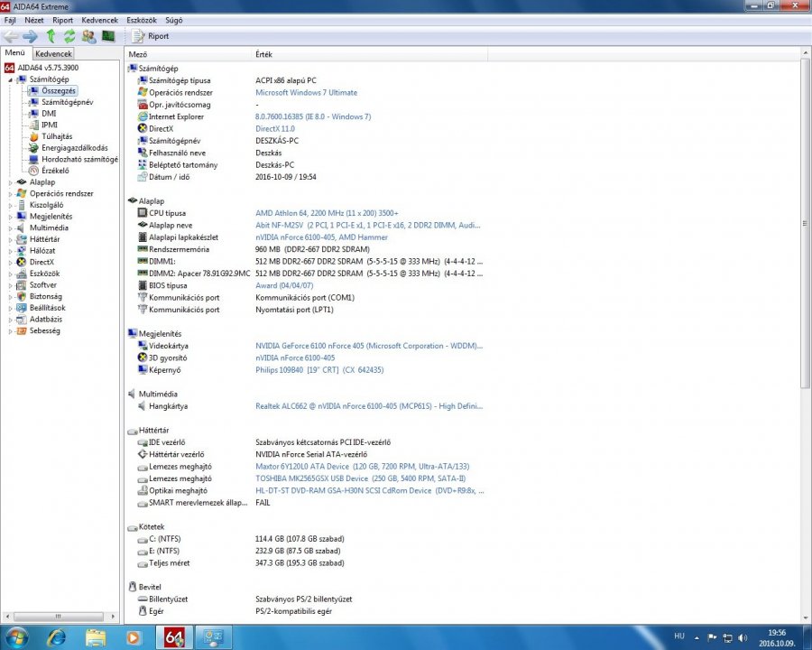The height and width of the screenshot is (650, 812).
Task: Select Hordozható számítógép tree item
Action: [79, 159]
